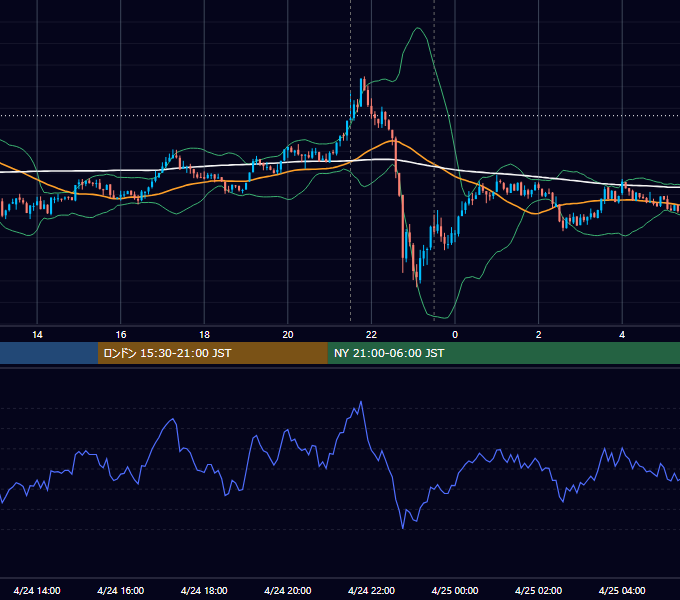Click the oscillator peak near 22:00

tap(361, 402)
